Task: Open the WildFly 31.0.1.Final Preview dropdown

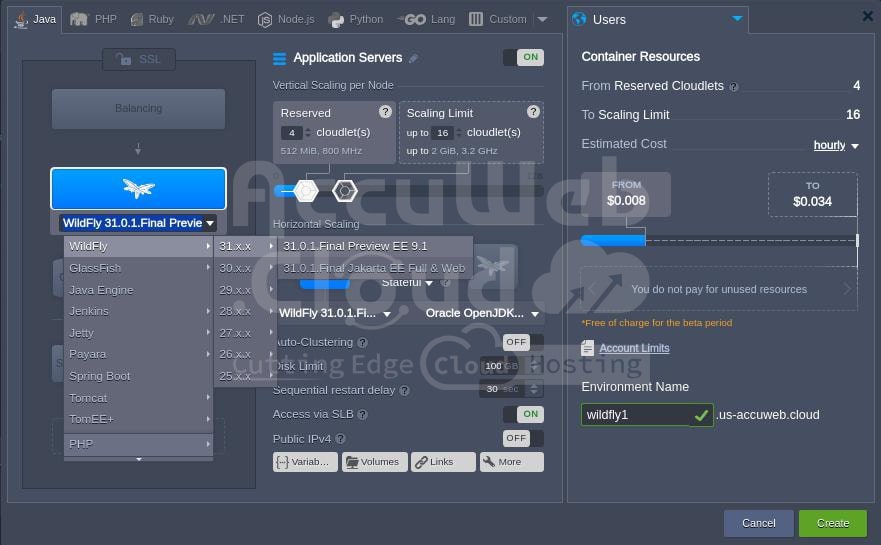Action: (138, 223)
